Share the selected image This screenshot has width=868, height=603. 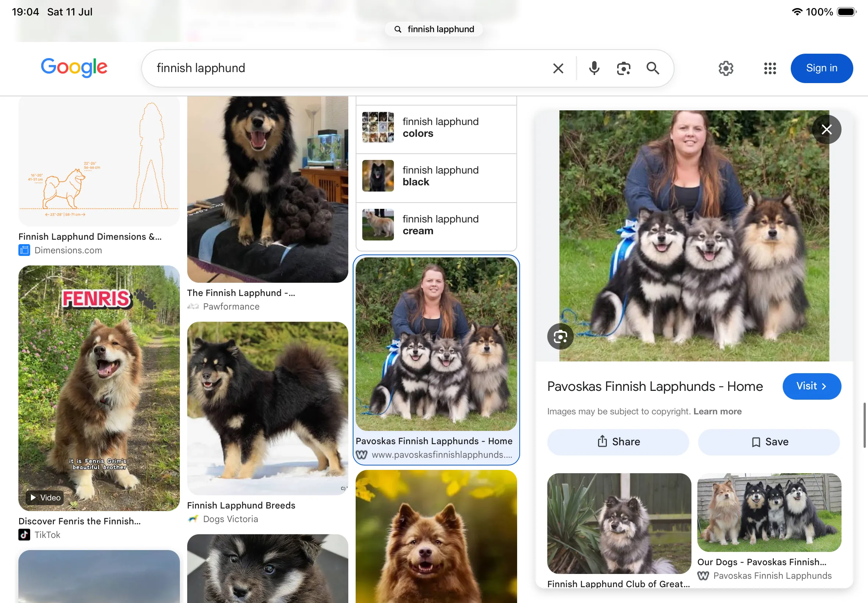tap(618, 442)
